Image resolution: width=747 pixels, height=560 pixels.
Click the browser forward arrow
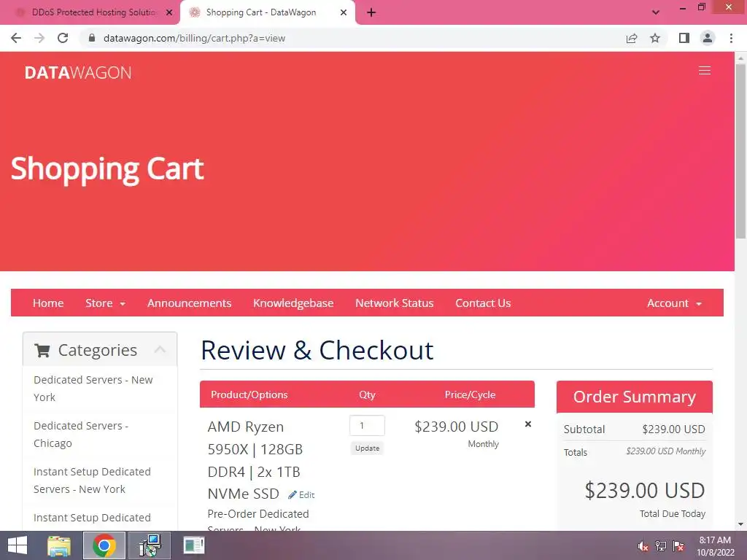coord(39,38)
